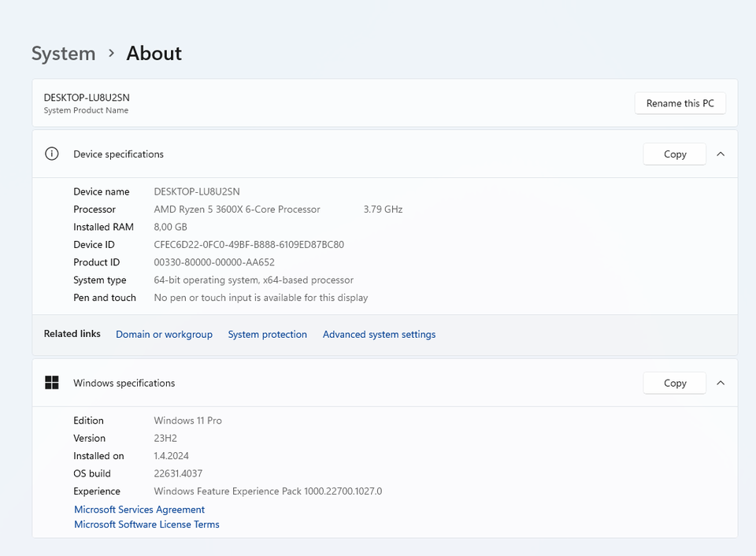The width and height of the screenshot is (756, 556).
Task: Open Microsoft Software License Terms
Action: point(146,524)
